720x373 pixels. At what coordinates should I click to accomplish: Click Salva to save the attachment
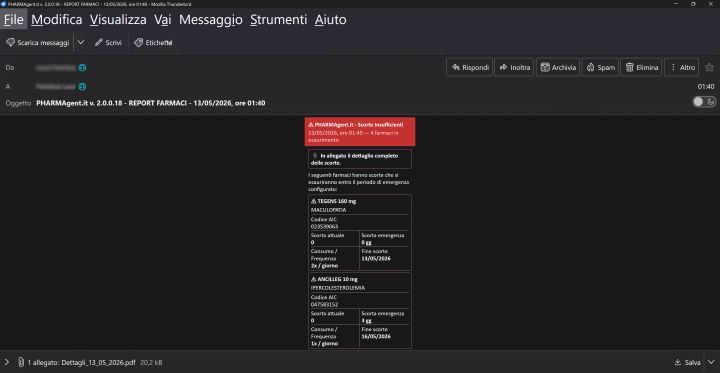coord(687,362)
